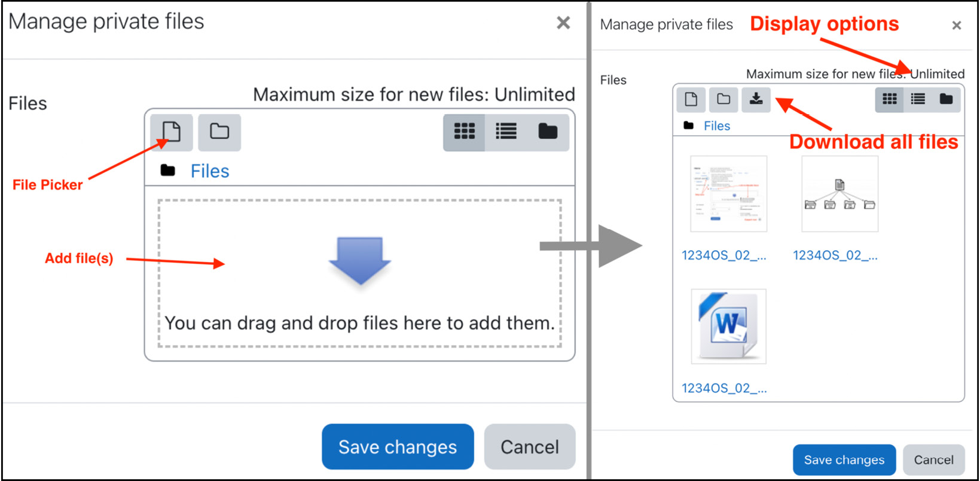Click the Files breadcrumb link in left dialog
Screen dimensions: 980x481
[210, 171]
